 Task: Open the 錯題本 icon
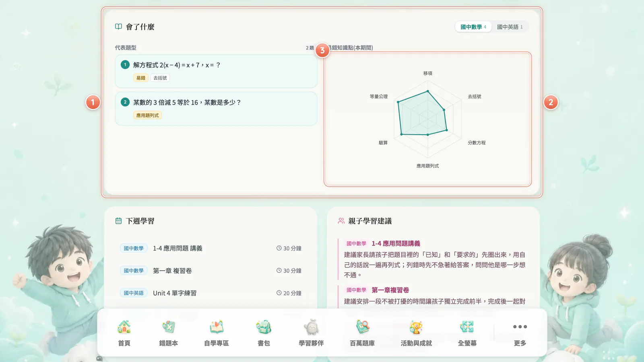pos(168,327)
